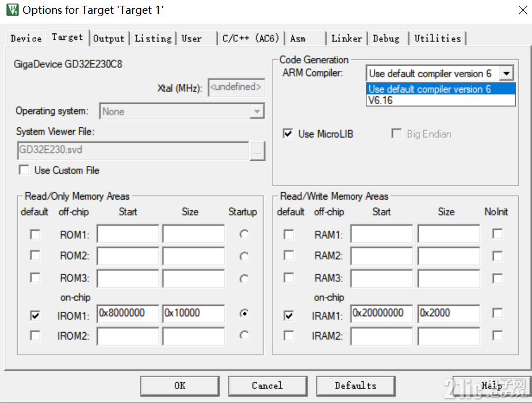Toggle the Big Endian checkbox
532x403 pixels.
(x=396, y=134)
